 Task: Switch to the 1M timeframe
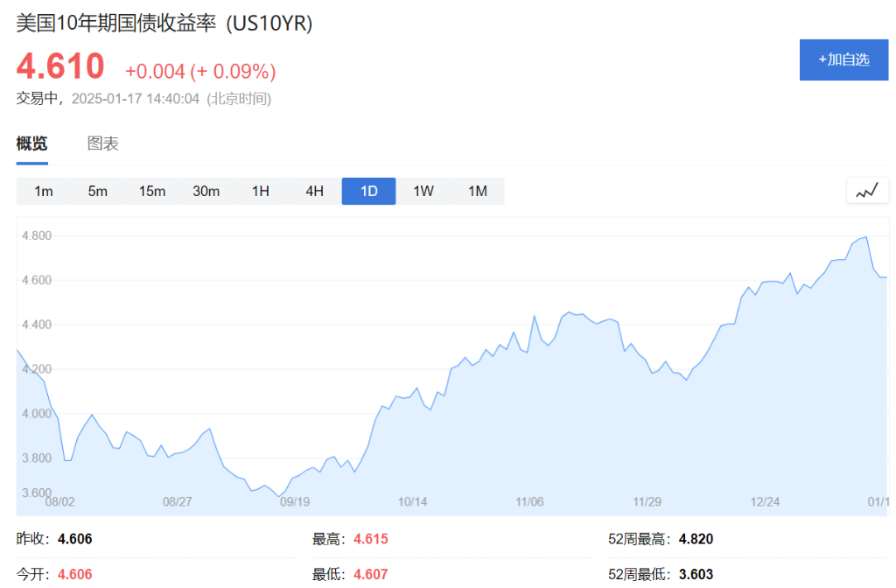tap(478, 191)
